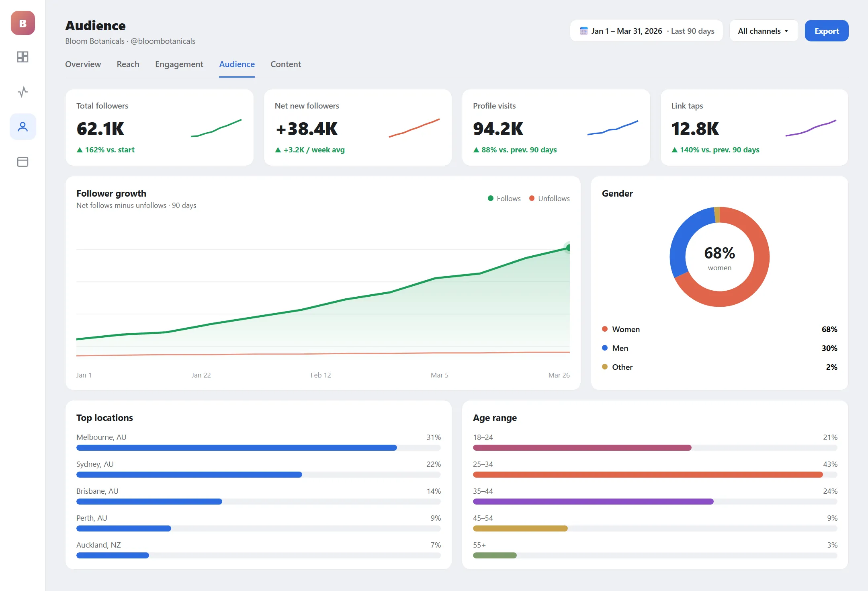Image resolution: width=868 pixels, height=591 pixels.
Task: Click the 140% vs. prev. 90 days indicator
Action: tap(715, 150)
